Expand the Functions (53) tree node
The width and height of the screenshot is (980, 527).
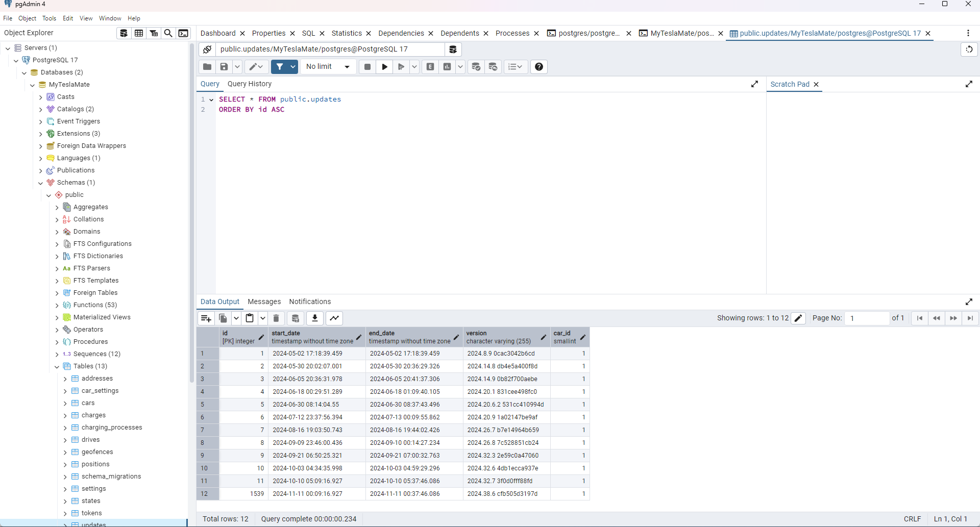pyautogui.click(x=57, y=305)
